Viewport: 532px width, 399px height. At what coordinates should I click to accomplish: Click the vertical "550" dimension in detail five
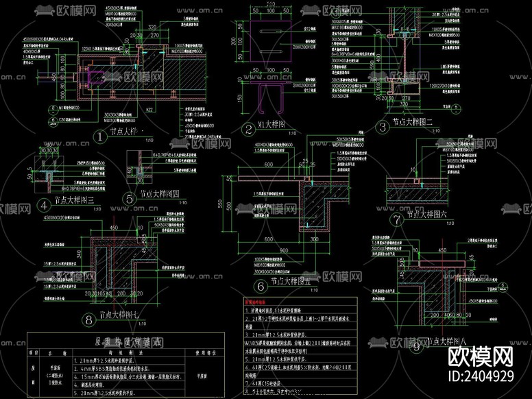pyautogui.click(x=220, y=204)
